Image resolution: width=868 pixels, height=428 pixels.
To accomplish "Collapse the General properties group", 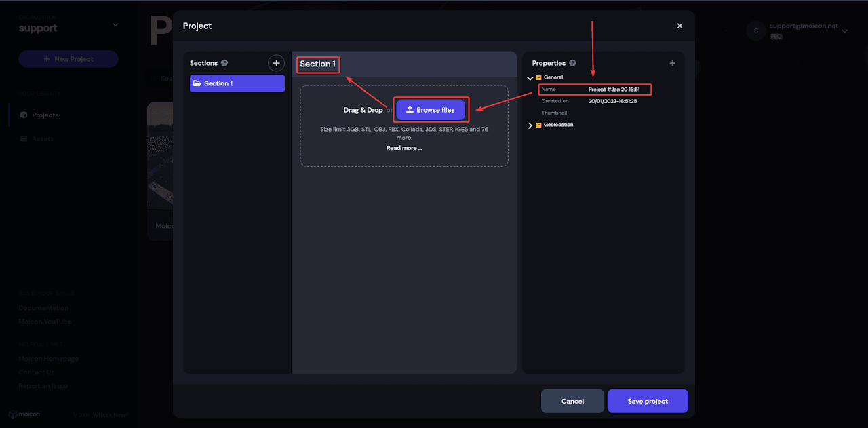I will coord(530,78).
